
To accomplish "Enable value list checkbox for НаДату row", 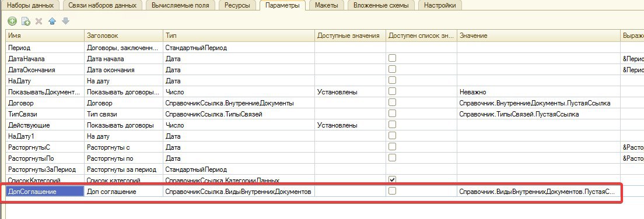I will pos(392,80).
